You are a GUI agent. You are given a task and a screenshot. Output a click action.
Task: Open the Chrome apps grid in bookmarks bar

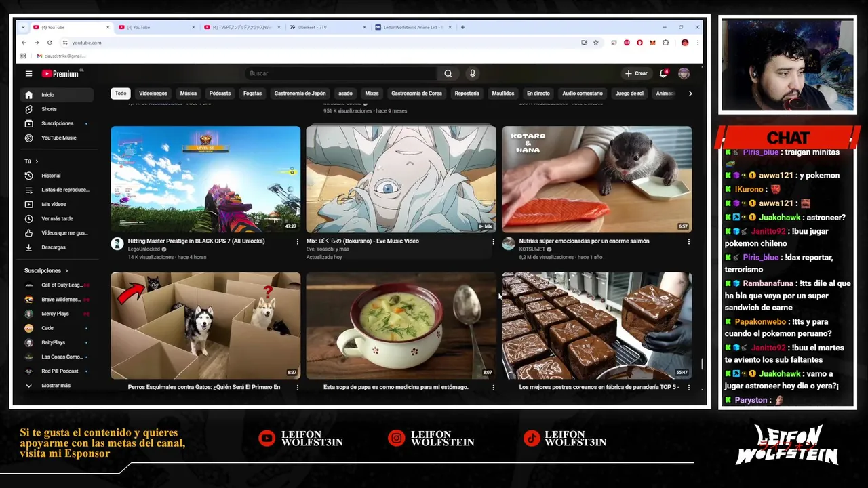click(x=23, y=56)
